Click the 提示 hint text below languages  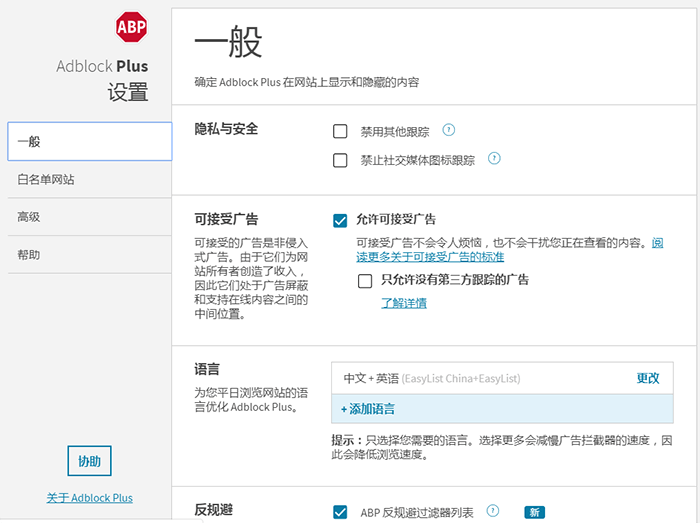click(x=501, y=448)
